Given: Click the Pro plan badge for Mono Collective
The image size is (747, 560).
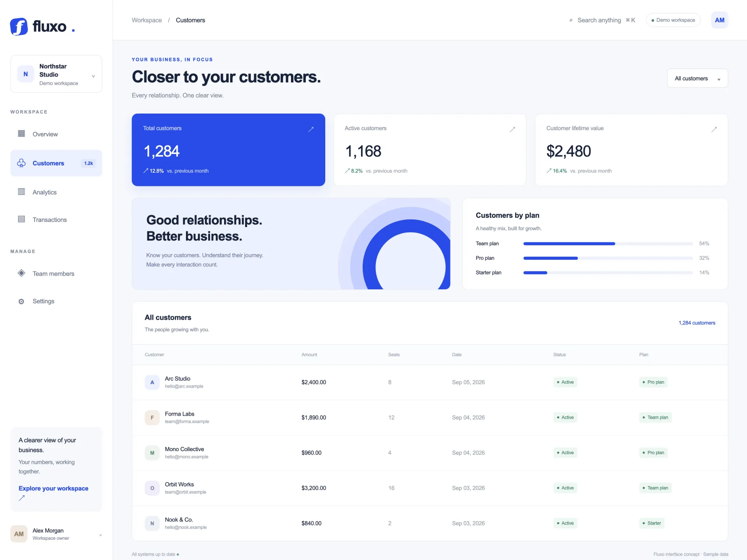Looking at the screenshot, I should [653, 453].
